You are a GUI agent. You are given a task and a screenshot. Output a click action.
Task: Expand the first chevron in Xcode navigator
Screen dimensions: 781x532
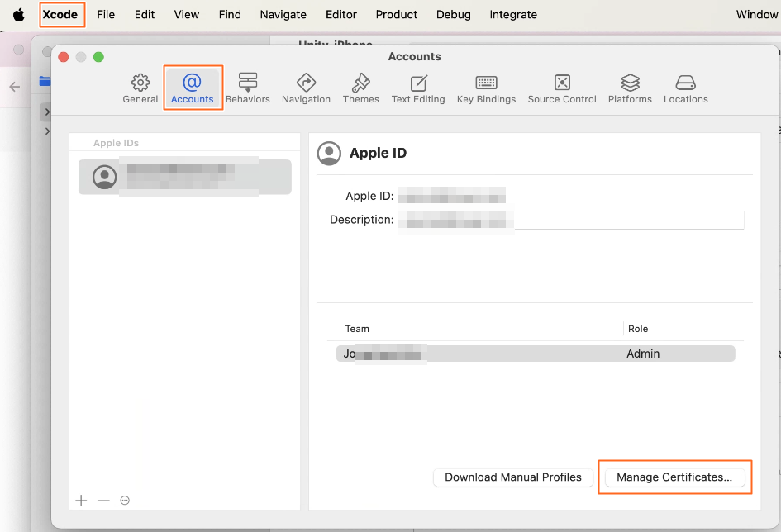47,112
